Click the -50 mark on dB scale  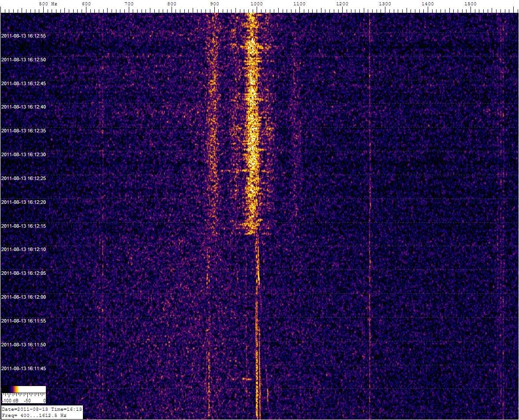click(x=26, y=401)
